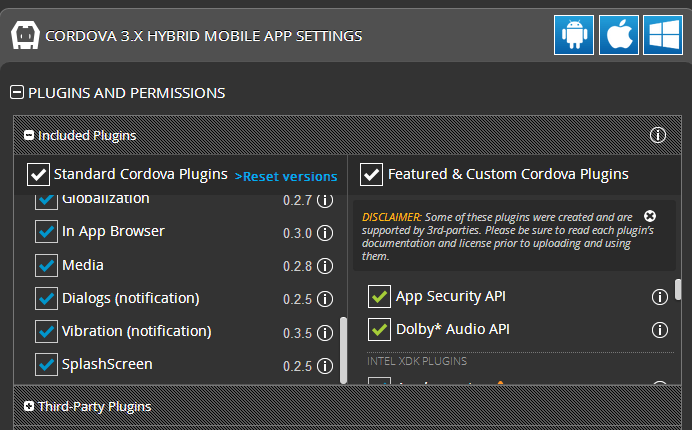692x430 pixels.
Task: Select the Windows platform icon
Action: 662,35
